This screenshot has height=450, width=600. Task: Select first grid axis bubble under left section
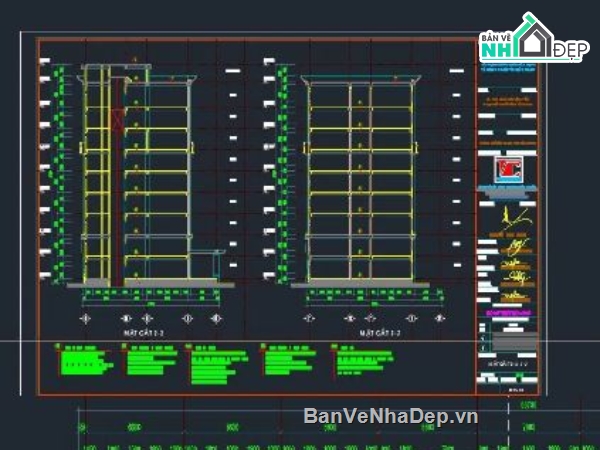pyautogui.click(x=85, y=318)
